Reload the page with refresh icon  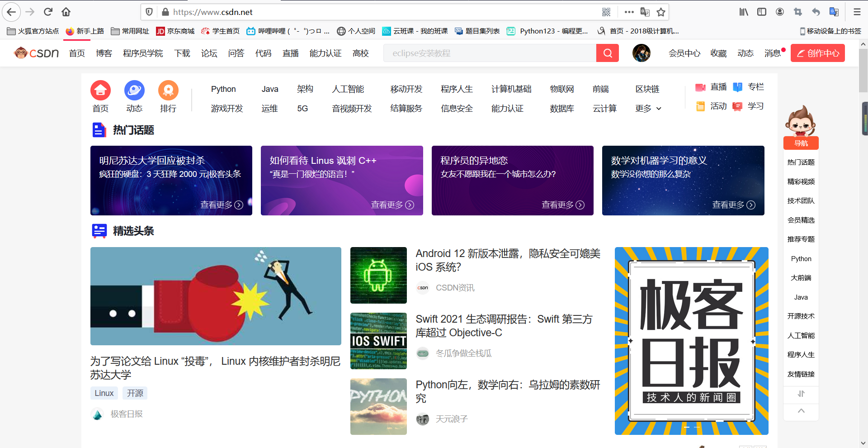(48, 12)
